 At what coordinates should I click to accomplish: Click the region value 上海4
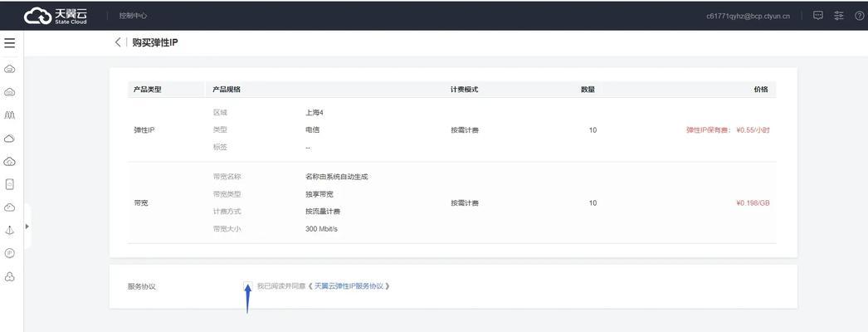[x=315, y=112]
